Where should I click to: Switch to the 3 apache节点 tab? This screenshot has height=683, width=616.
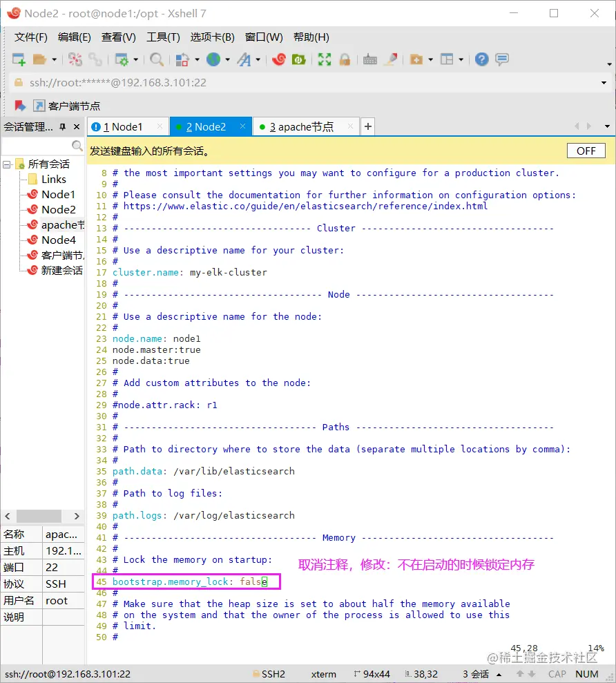click(x=302, y=127)
